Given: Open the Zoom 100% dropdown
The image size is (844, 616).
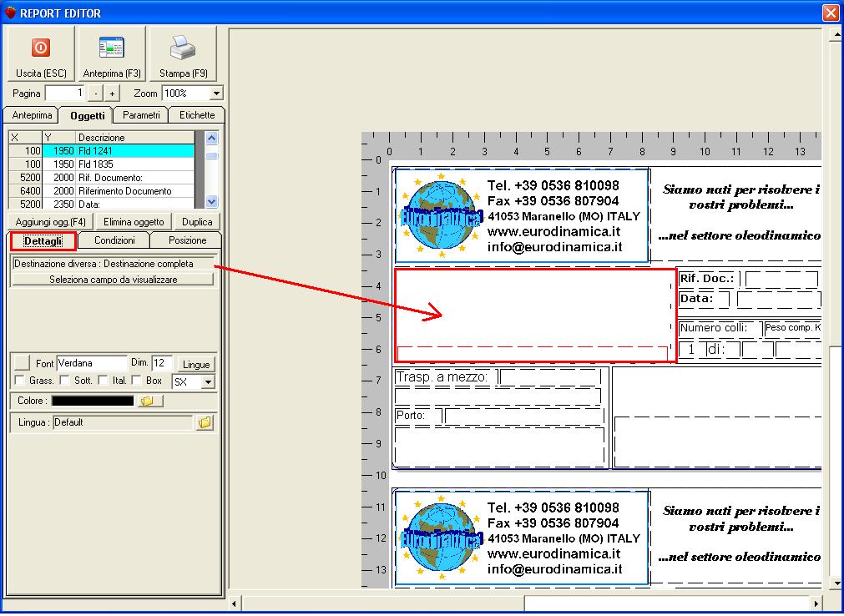Looking at the screenshot, I should [x=216, y=93].
